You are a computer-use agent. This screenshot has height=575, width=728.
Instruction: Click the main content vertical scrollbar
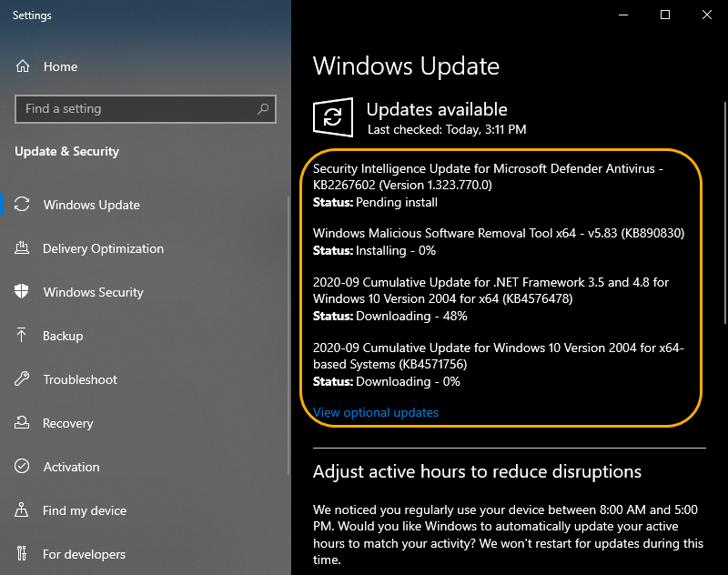725,213
